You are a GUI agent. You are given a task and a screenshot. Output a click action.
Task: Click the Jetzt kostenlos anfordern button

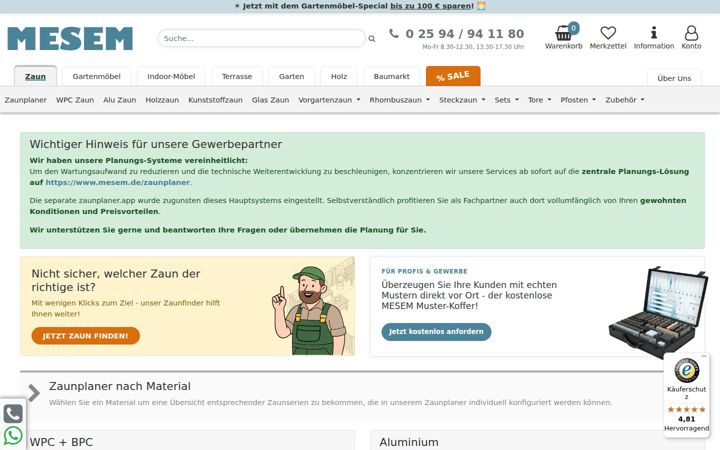(436, 332)
